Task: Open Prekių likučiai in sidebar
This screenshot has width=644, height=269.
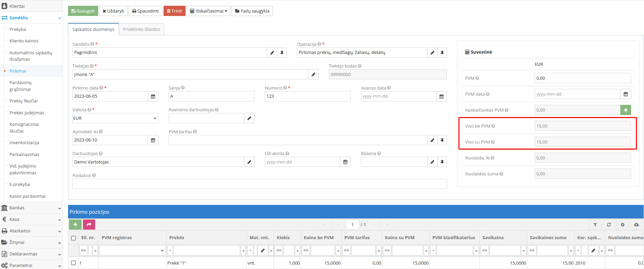Action: click(x=23, y=101)
